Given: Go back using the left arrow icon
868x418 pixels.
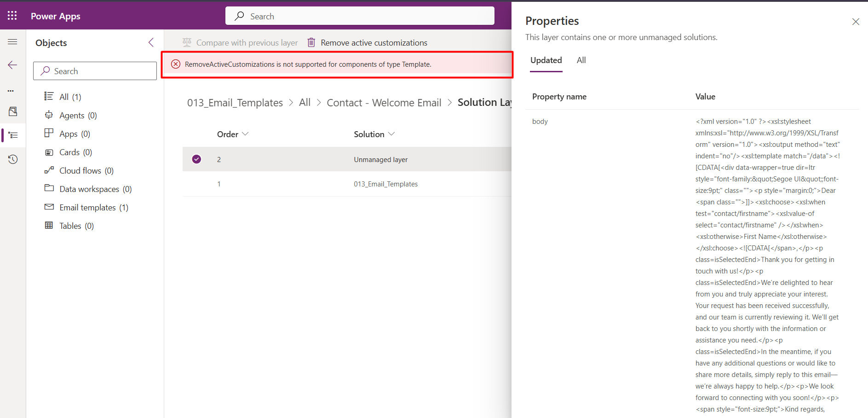Looking at the screenshot, I should (12, 65).
